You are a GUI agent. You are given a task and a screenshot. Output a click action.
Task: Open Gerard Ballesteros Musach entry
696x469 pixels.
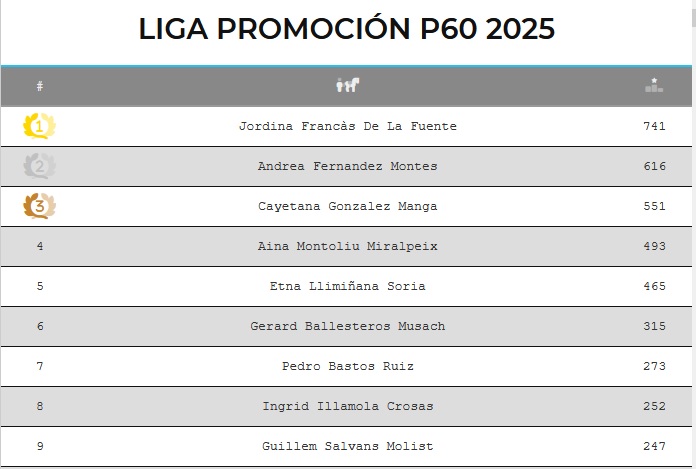pyautogui.click(x=347, y=326)
